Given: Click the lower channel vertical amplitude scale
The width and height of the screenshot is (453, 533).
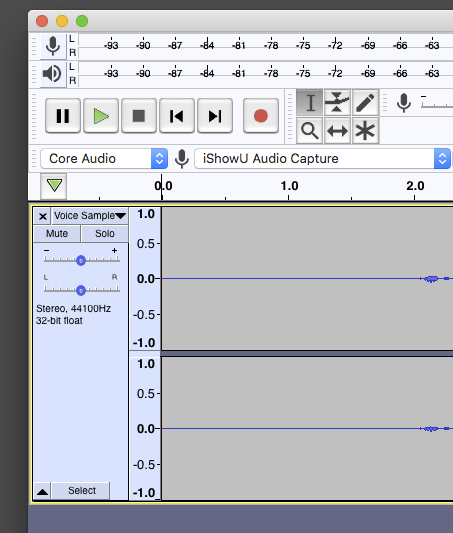Looking at the screenshot, I should 145,428.
